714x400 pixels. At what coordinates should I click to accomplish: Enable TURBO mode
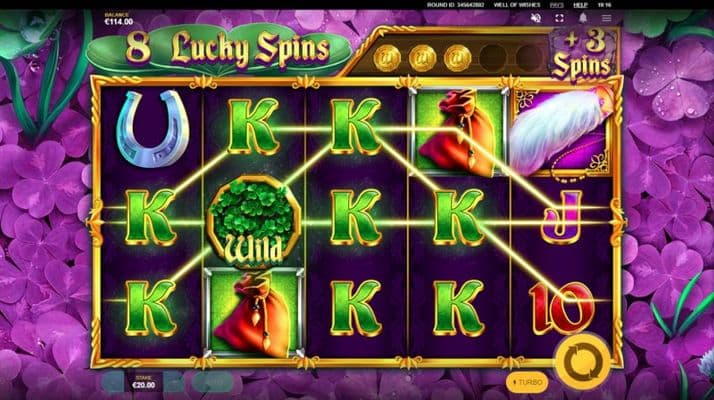(x=527, y=382)
